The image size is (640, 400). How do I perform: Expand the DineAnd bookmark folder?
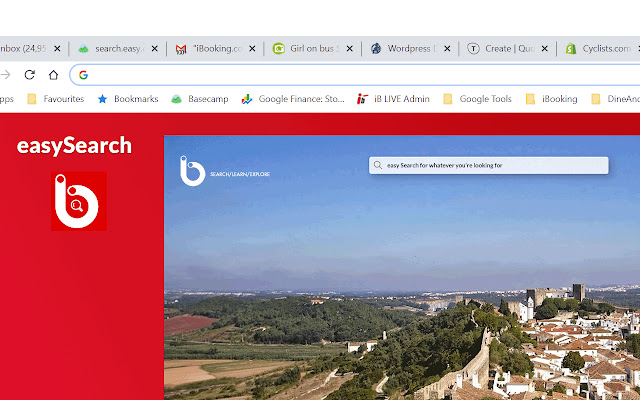pyautogui.click(x=616, y=99)
